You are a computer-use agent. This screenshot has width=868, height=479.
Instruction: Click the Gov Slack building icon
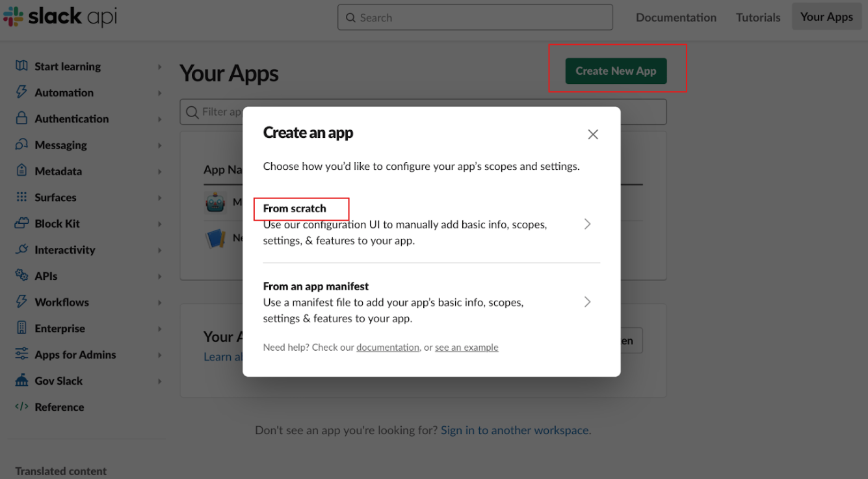21,381
